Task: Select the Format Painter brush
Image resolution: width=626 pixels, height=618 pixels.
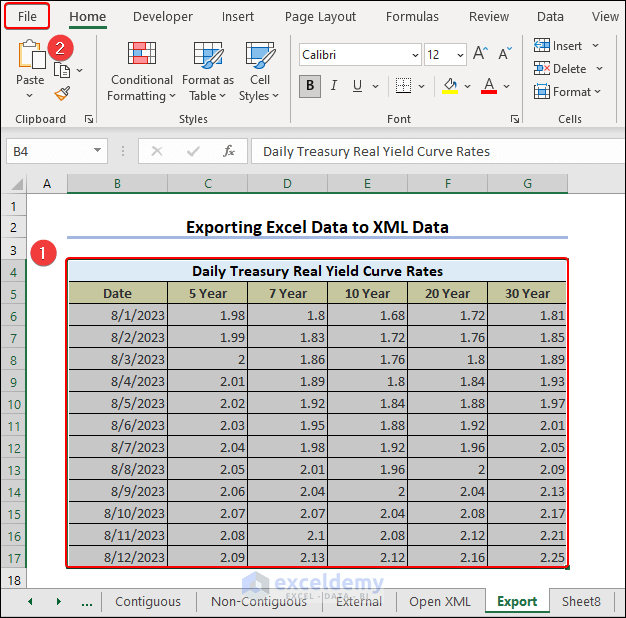Action: (x=63, y=93)
